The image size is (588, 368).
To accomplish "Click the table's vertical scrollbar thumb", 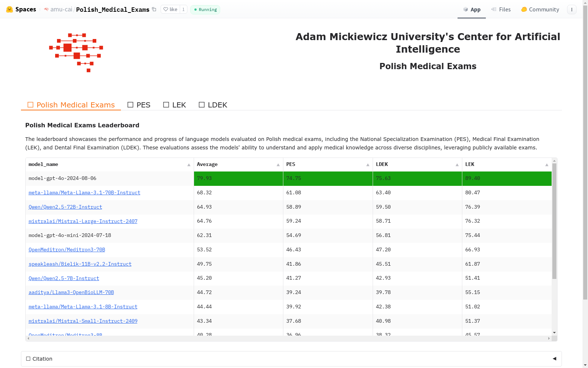I will click(554, 221).
